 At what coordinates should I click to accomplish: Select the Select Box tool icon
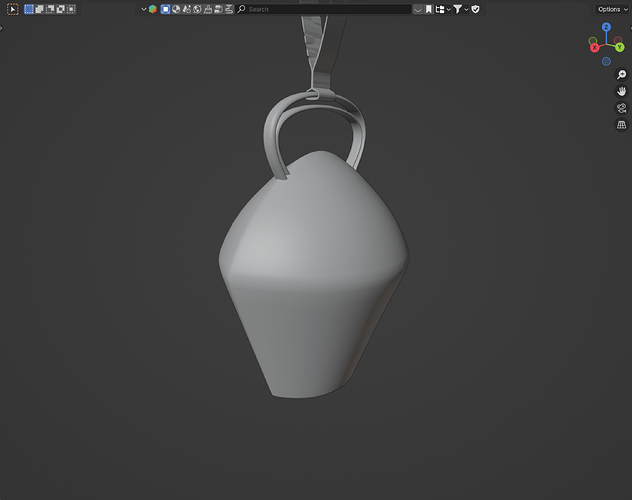(x=12, y=9)
